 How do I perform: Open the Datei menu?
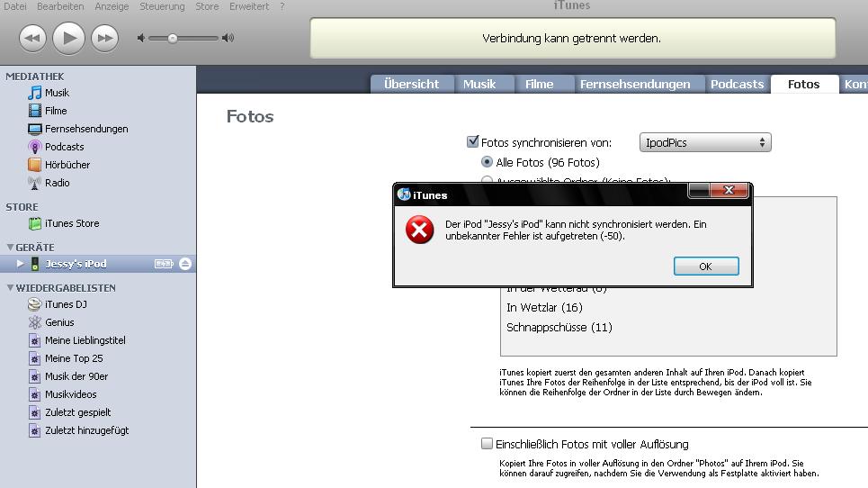click(x=15, y=6)
